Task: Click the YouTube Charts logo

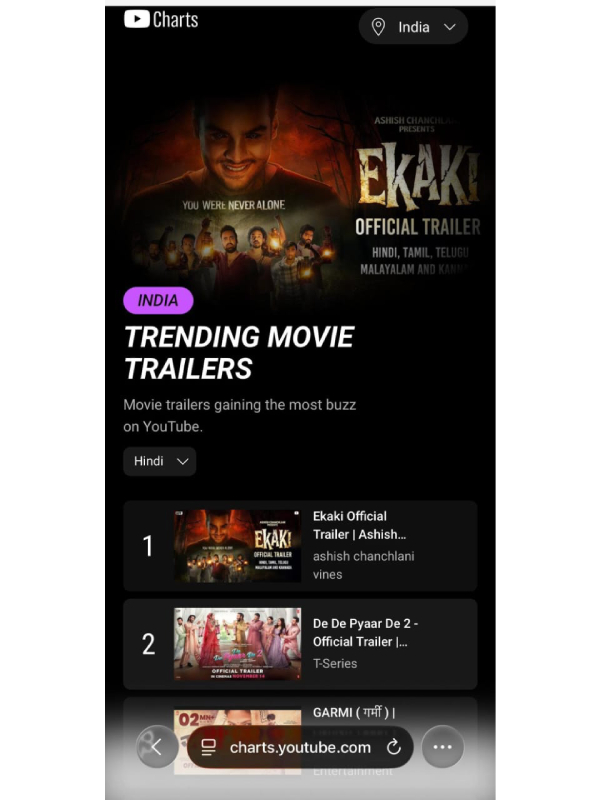Action: tap(161, 19)
